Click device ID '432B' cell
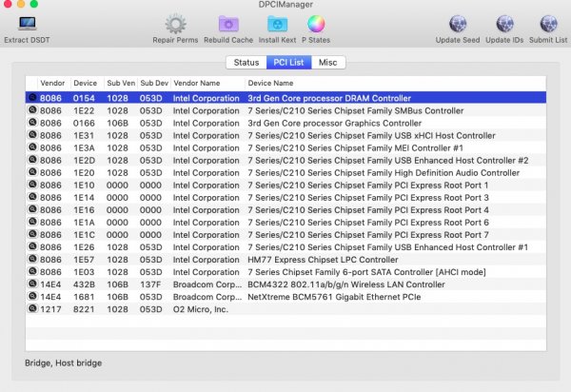 coord(84,284)
